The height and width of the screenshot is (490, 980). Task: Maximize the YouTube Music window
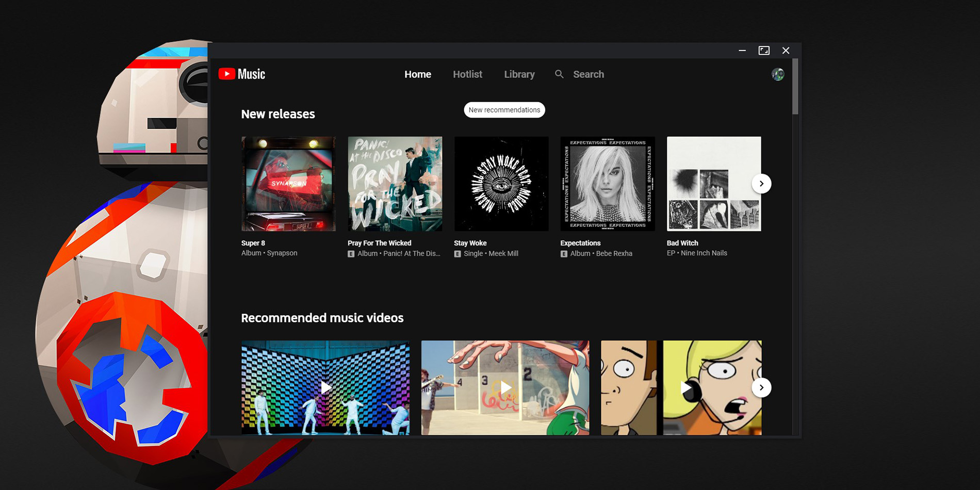(x=764, y=51)
